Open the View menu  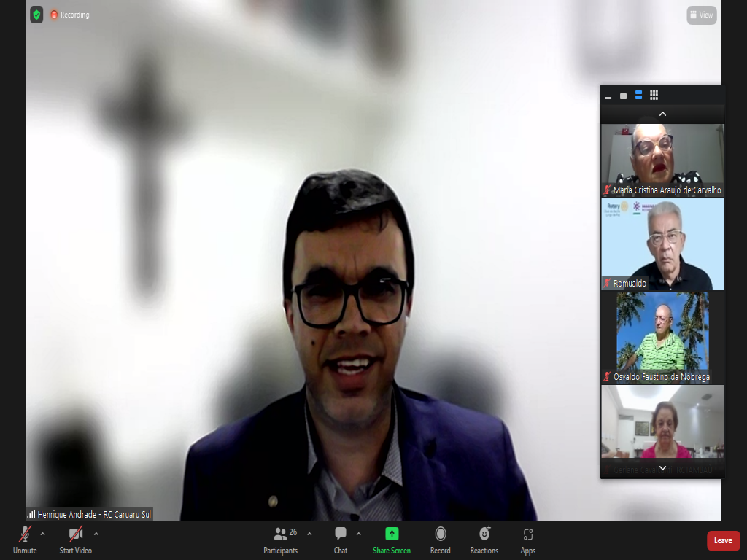(701, 15)
